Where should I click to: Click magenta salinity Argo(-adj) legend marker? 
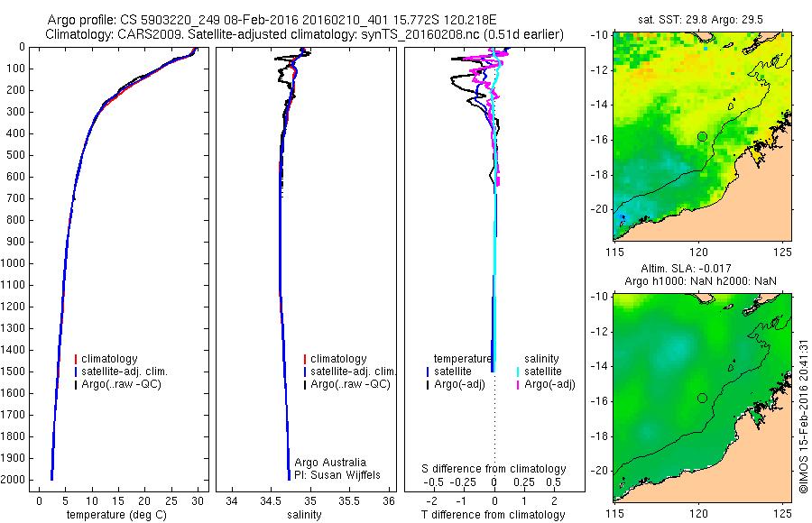tap(518, 385)
